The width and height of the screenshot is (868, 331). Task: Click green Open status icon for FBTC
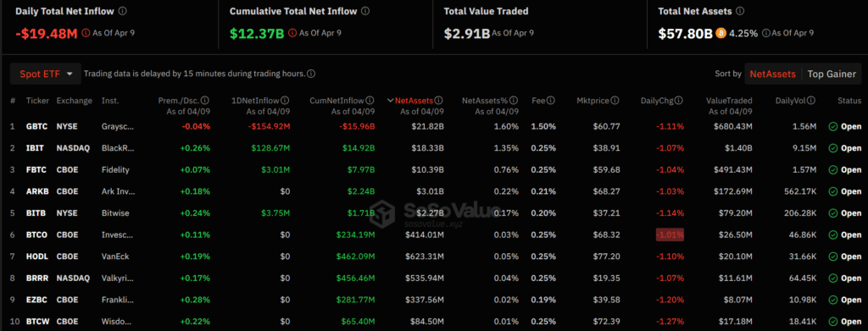tap(833, 169)
